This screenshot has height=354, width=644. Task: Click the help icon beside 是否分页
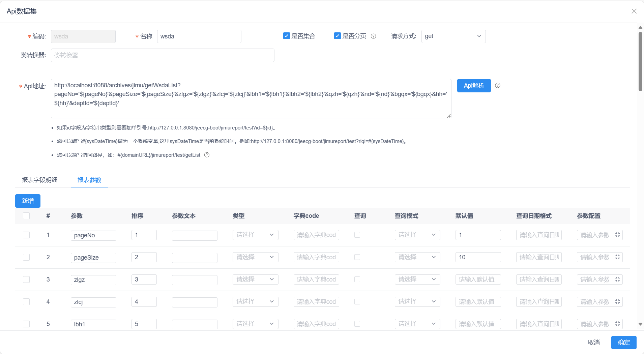(x=374, y=36)
